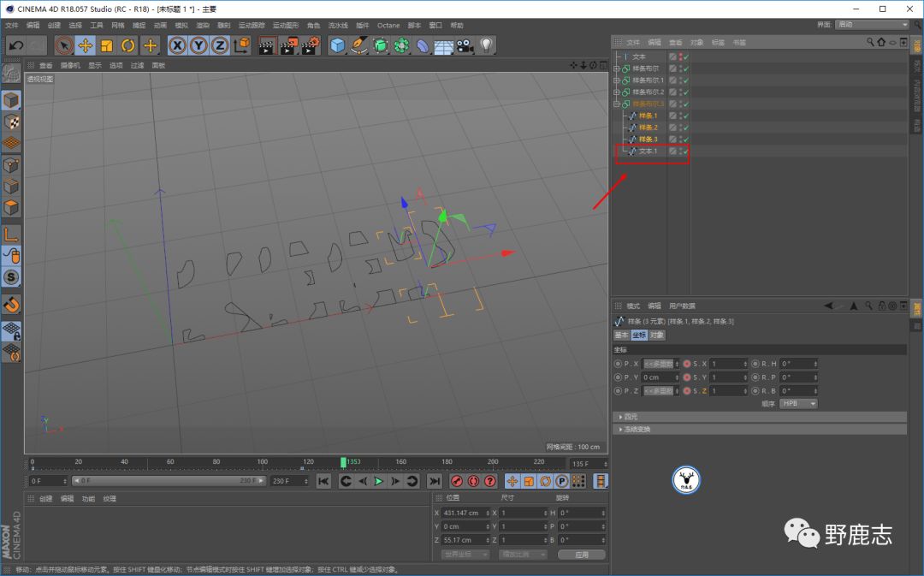Collapse the 样条布尔.3 tree node

(x=617, y=104)
